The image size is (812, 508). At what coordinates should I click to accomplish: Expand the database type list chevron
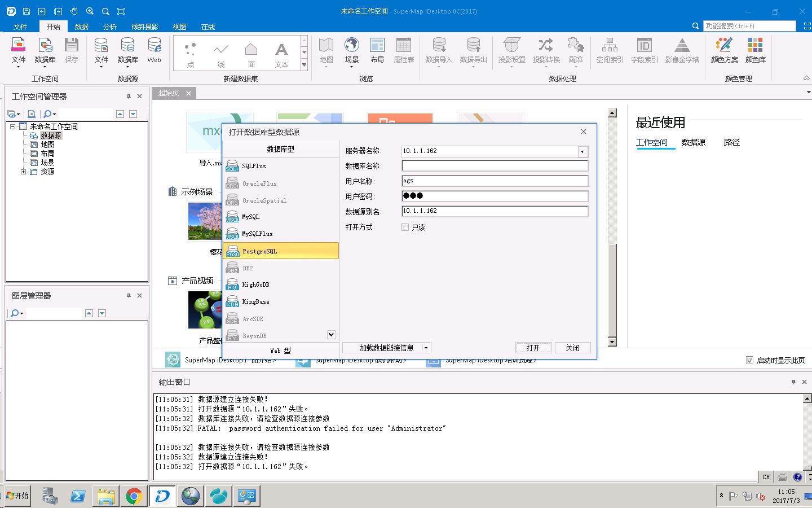(x=331, y=335)
